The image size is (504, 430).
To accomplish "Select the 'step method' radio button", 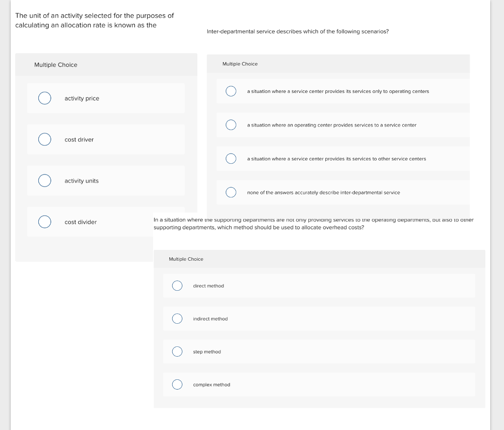I will pyautogui.click(x=177, y=352).
